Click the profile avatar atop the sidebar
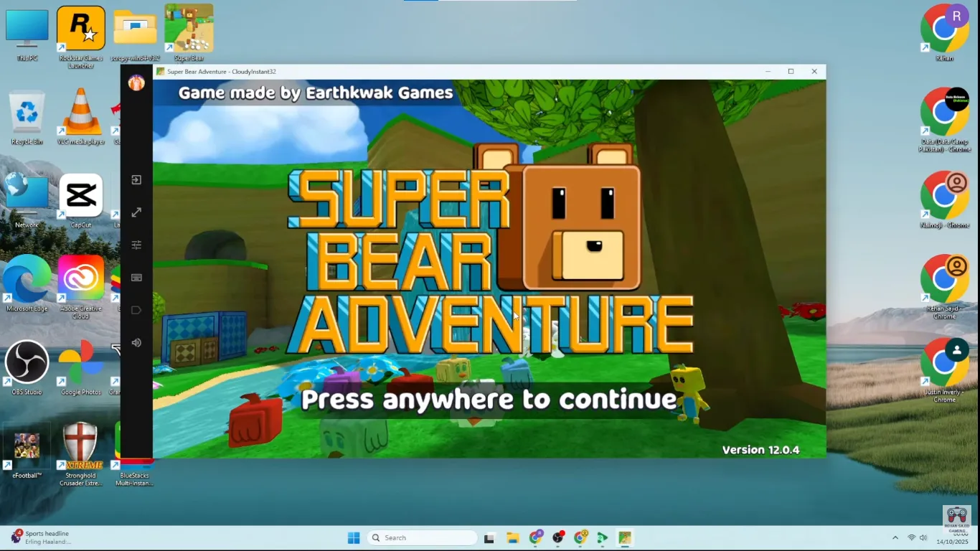980x551 pixels. coord(136,83)
